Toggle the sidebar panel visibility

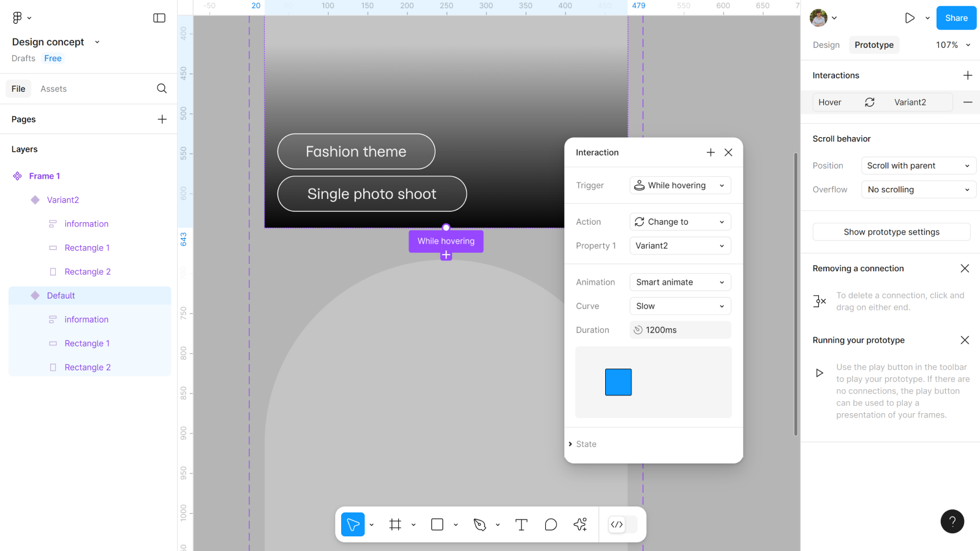pyautogui.click(x=159, y=18)
